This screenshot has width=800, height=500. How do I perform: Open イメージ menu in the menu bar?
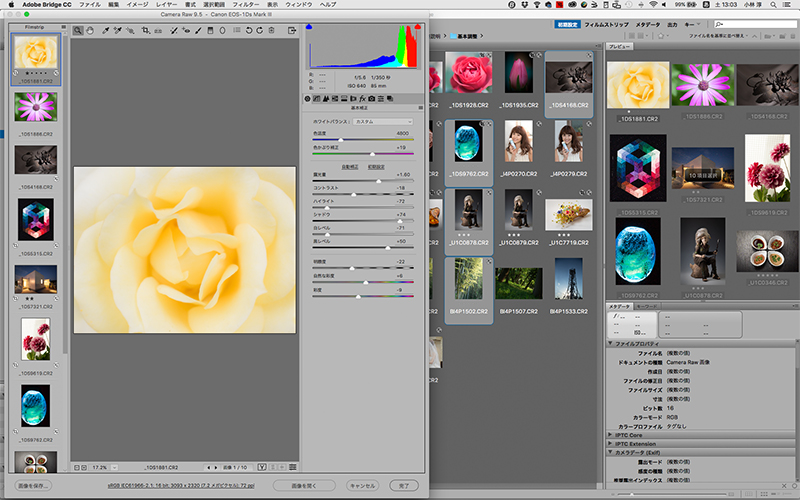click(137, 5)
